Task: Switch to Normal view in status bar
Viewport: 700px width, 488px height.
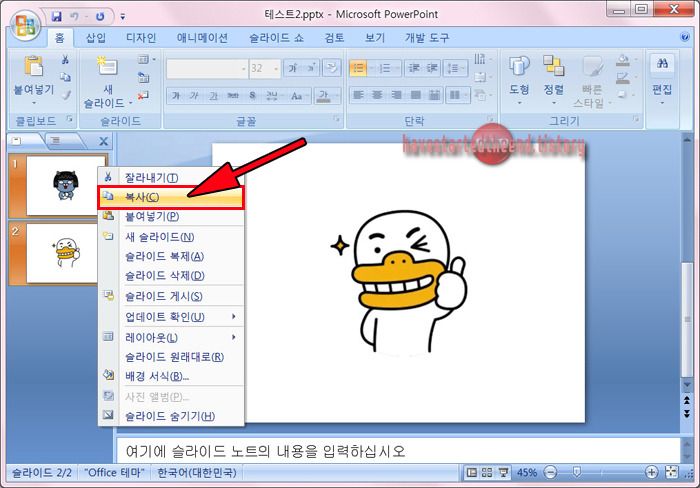Action: click(471, 472)
